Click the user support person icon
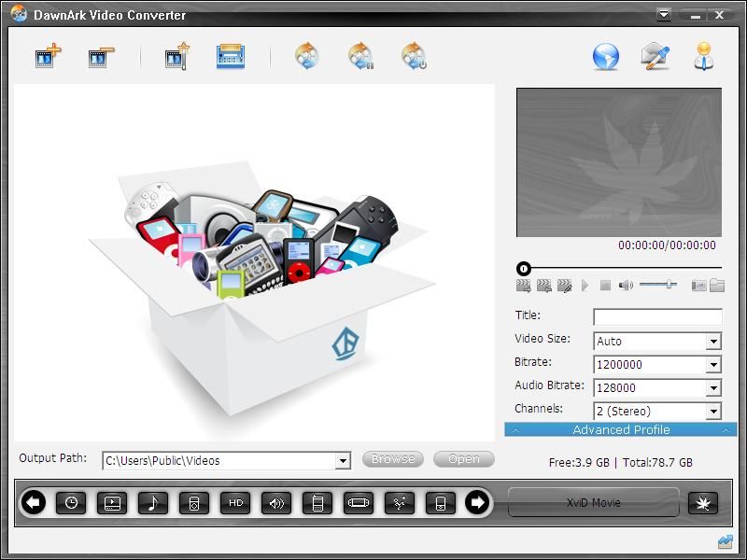Image resolution: width=747 pixels, height=560 pixels. pyautogui.click(x=704, y=56)
